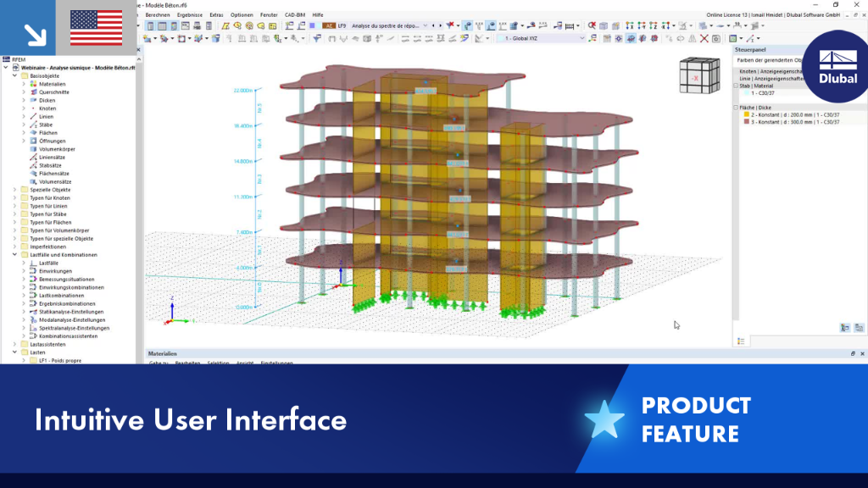This screenshot has width=868, height=488.
Task: Collapse the Stab | Material legend group
Action: tap(737, 86)
